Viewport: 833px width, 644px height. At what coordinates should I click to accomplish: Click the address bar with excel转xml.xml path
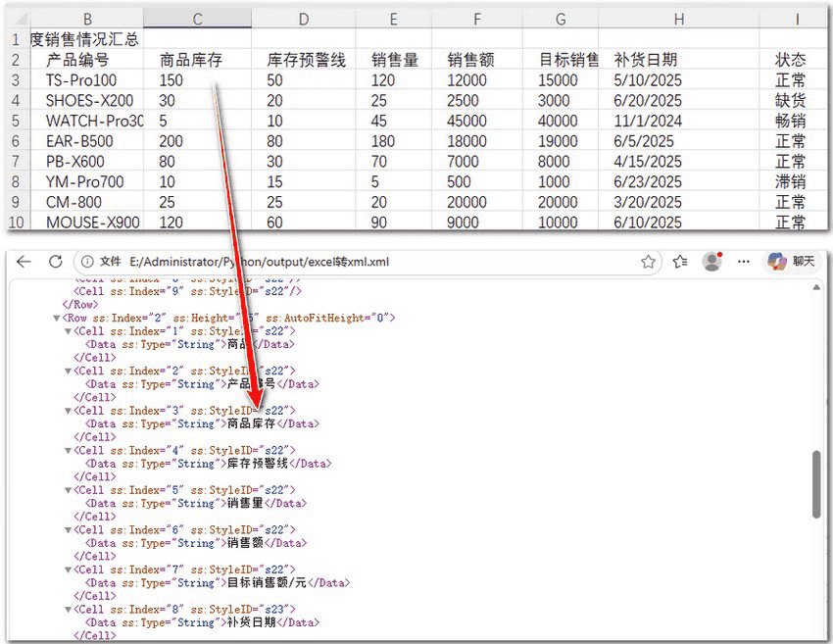[367, 262]
